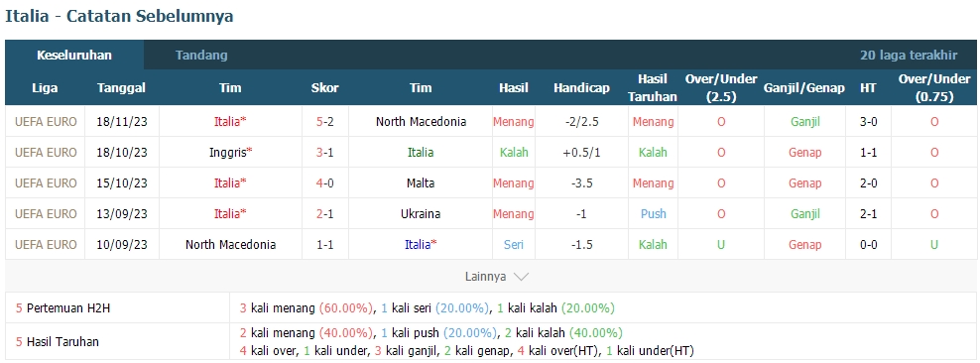The image size is (980, 363).
Task: Open the 4-0 score against Malta
Action: click(325, 183)
